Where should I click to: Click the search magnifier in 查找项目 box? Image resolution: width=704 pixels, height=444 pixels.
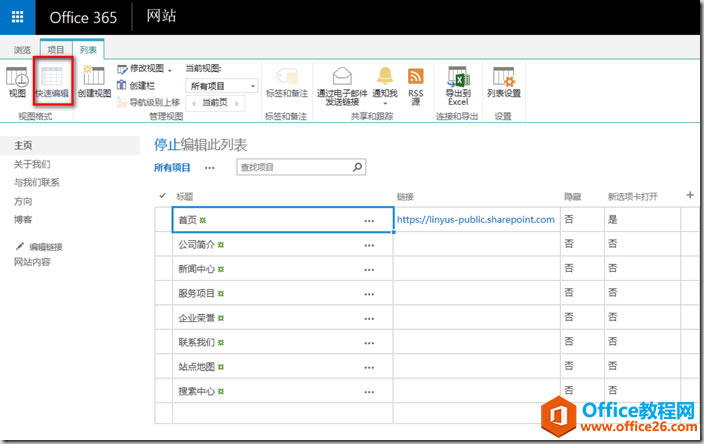coord(357,167)
